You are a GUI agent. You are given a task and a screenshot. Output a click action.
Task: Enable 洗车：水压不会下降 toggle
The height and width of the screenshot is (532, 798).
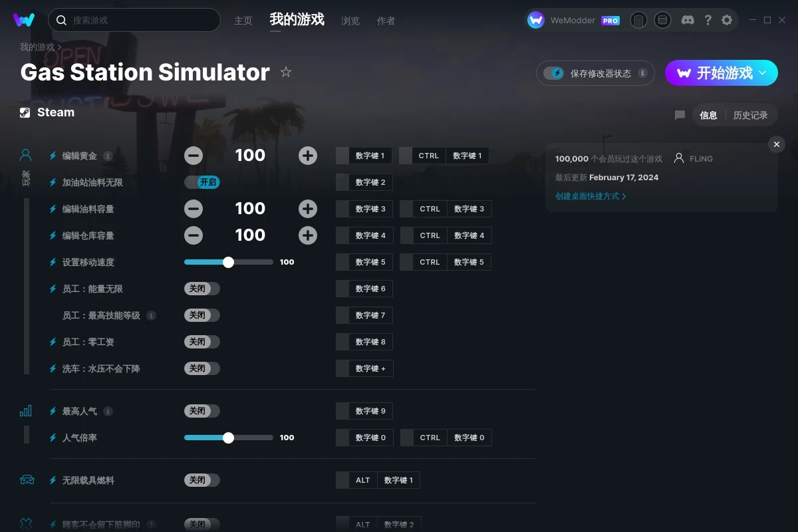point(202,368)
